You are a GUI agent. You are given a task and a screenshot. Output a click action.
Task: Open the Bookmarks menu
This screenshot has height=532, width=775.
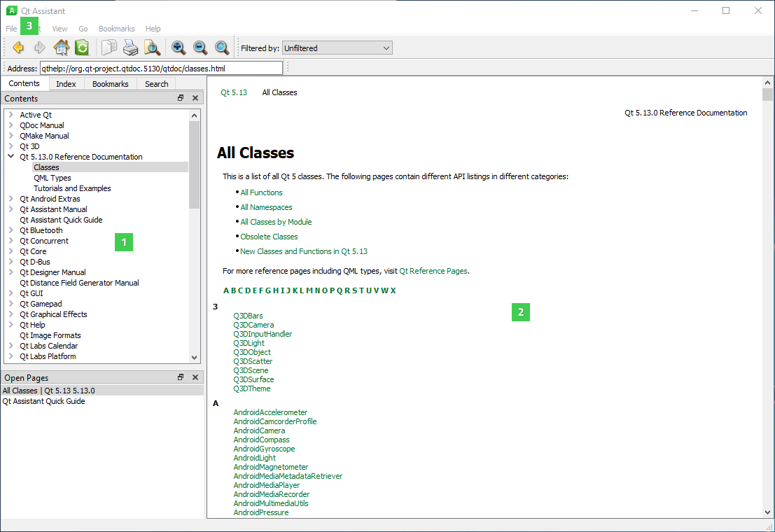pos(116,29)
